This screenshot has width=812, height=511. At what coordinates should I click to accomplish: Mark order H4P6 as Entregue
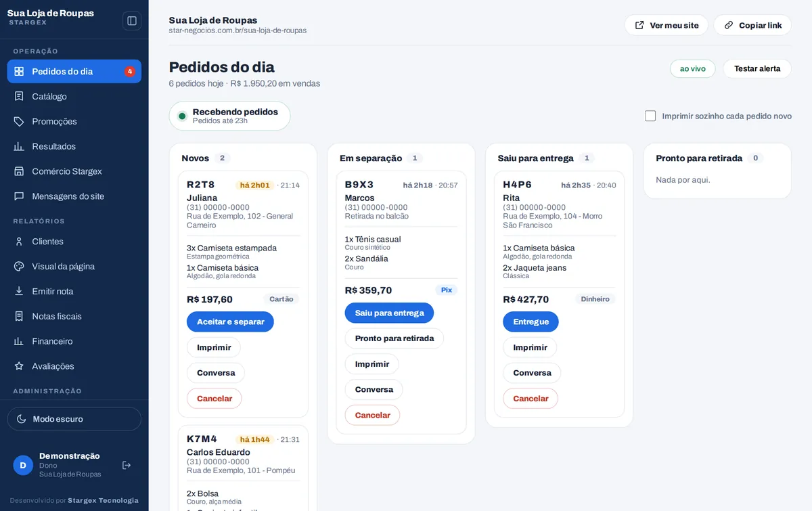point(531,321)
